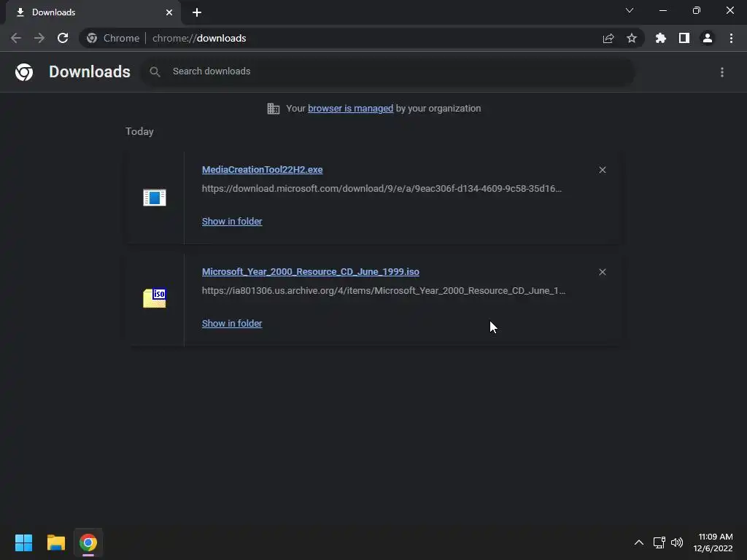The width and height of the screenshot is (747, 560).
Task: Click the managed organization building icon
Action: (x=274, y=109)
